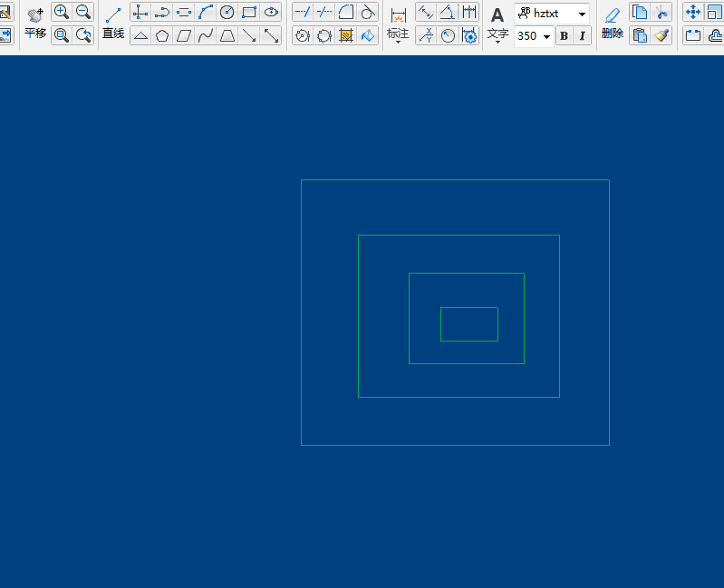Select the hatch fill tool

pos(346,35)
